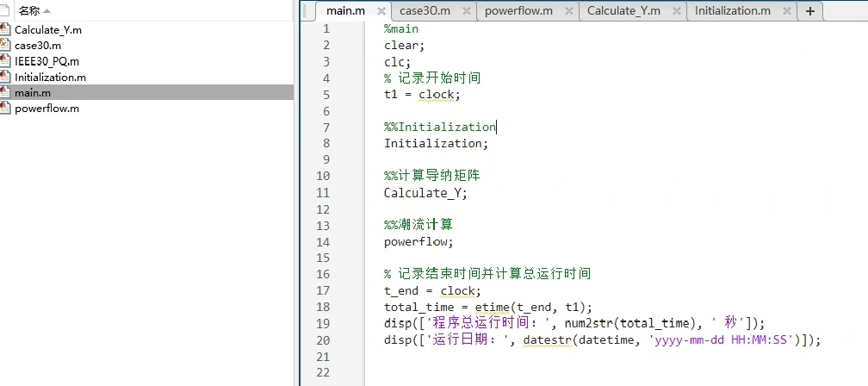
Task: Close the powerflow.m editor tab
Action: pyautogui.click(x=568, y=11)
